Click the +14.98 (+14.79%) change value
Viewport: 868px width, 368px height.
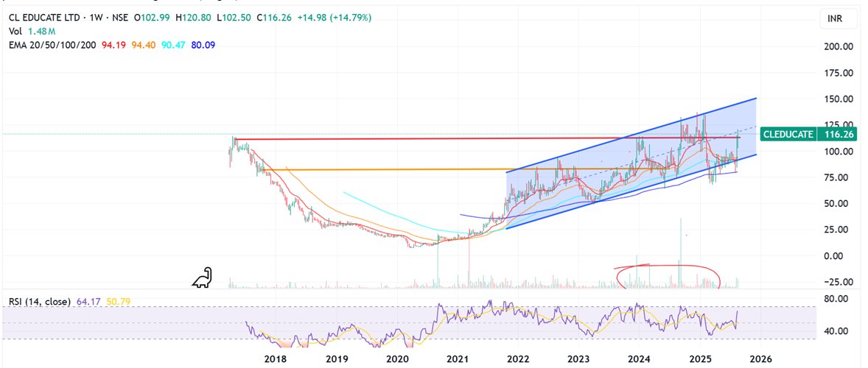[x=335, y=18]
